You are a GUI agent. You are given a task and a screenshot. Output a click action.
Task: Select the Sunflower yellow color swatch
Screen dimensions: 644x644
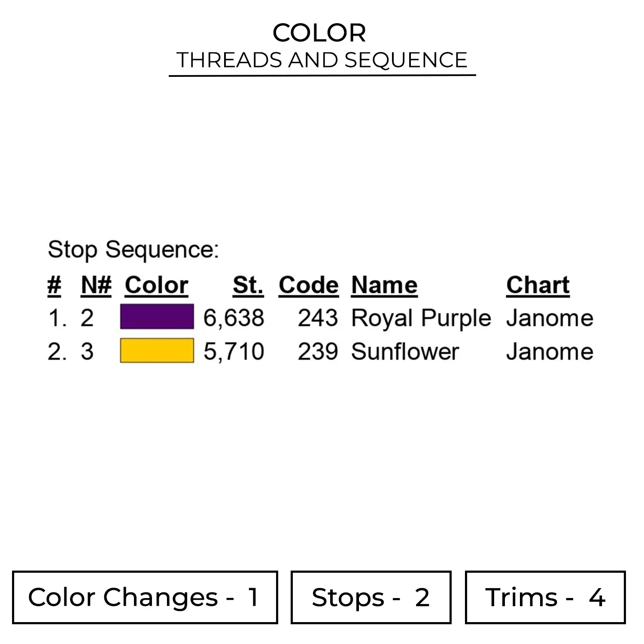pyautogui.click(x=157, y=350)
